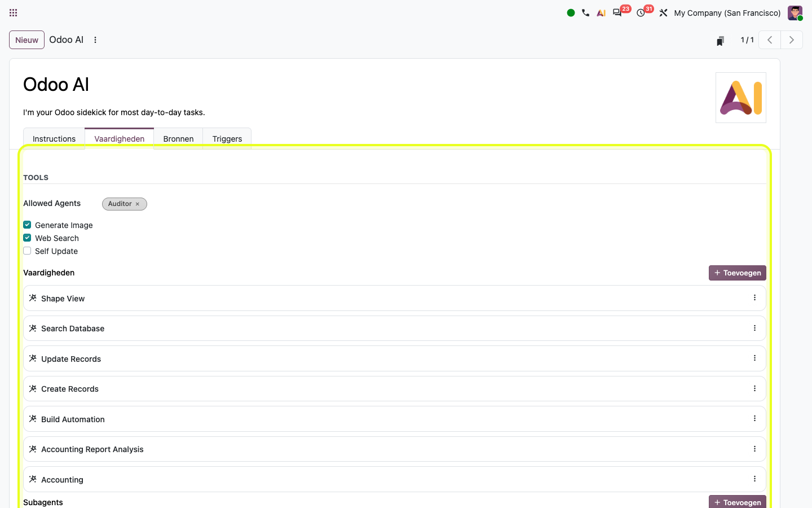
Task: Click the magic wand icon of Shape View
Action: click(x=33, y=298)
